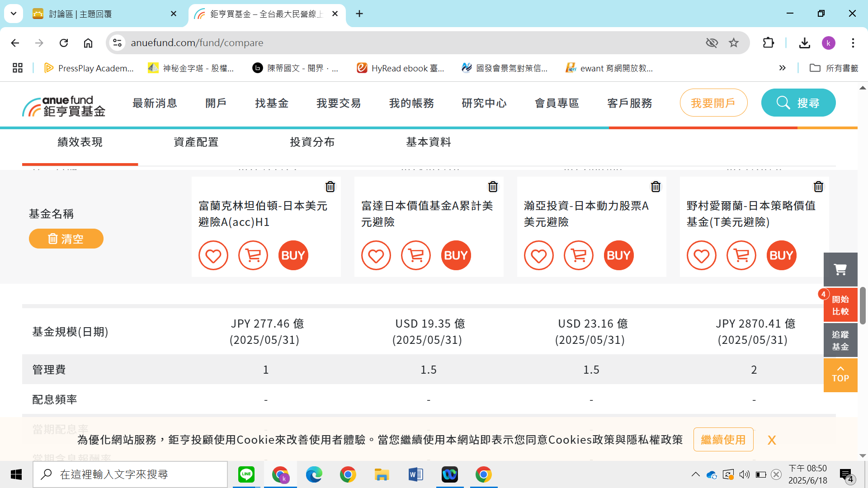Image resolution: width=868 pixels, height=488 pixels.
Task: Open browser extensions puzzle icon
Action: pyautogui.click(x=769, y=43)
